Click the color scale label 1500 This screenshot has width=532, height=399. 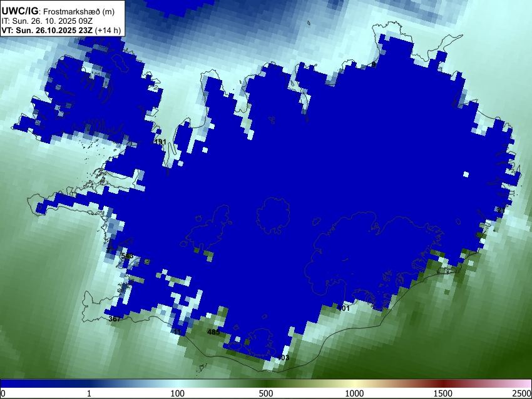443,393
